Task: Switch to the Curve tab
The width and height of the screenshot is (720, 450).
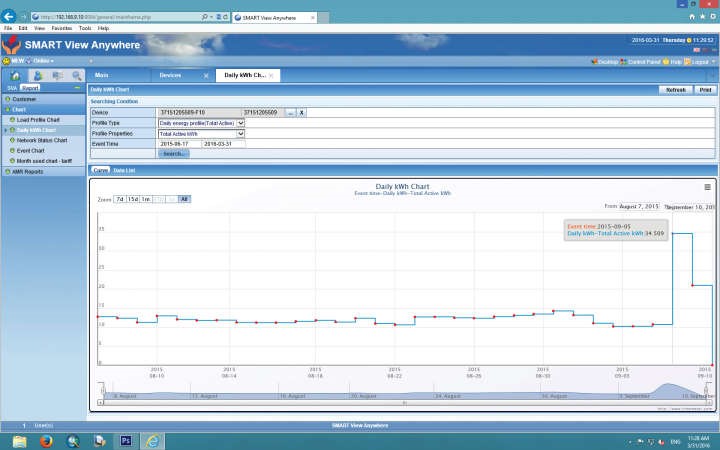Action: [100, 170]
